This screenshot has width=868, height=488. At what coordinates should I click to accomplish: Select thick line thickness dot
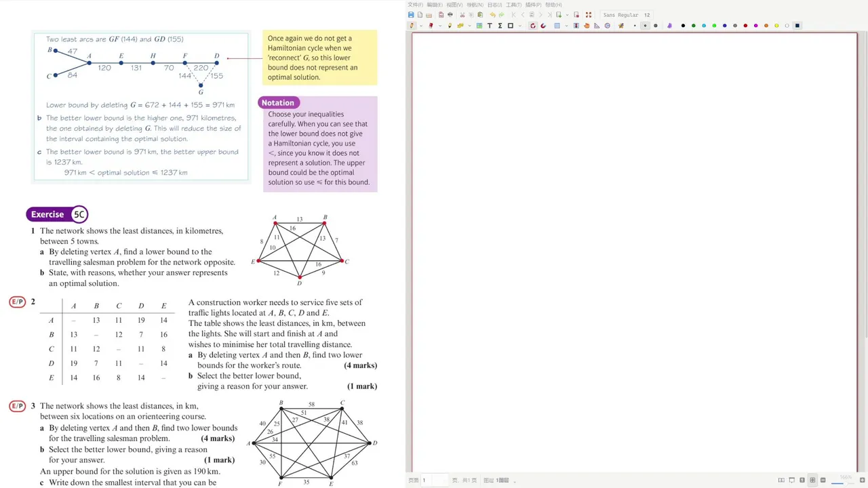[656, 25]
